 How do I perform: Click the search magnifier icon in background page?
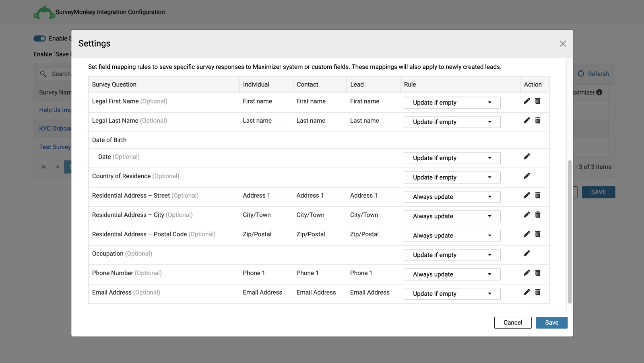43,74
